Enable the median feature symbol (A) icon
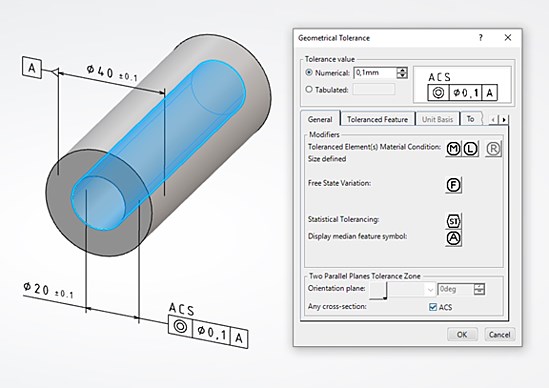The height and width of the screenshot is (388, 549). 454,238
